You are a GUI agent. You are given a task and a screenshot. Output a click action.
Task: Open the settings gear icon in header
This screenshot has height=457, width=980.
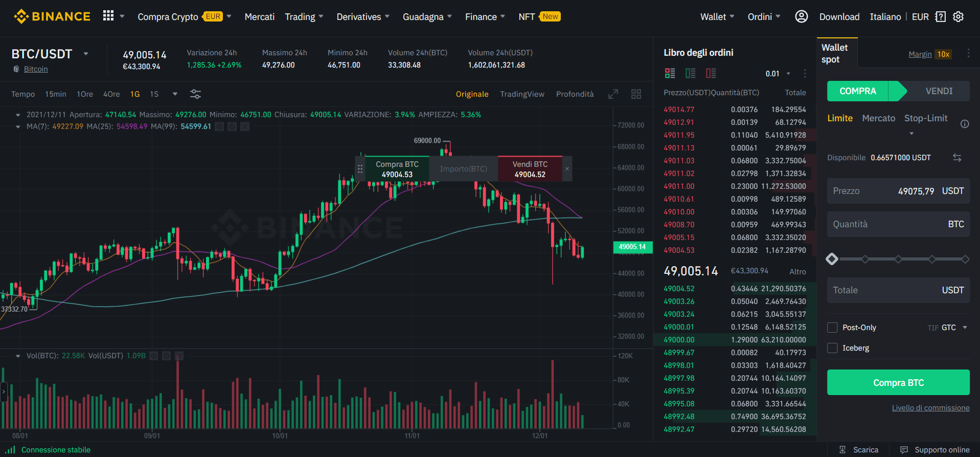pyautogui.click(x=959, y=16)
